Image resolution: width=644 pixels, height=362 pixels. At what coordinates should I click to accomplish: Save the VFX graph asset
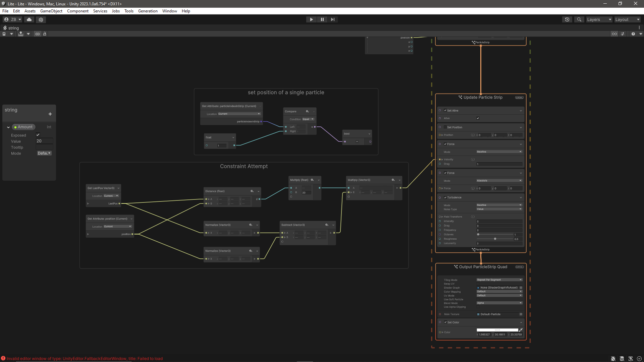[4, 34]
